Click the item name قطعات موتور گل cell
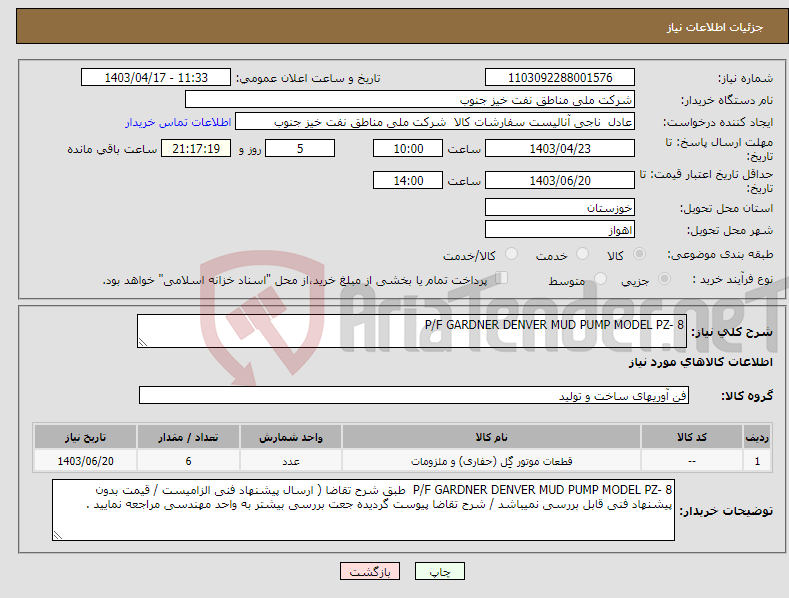Image resolution: width=789 pixels, height=598 pixels. coord(491,461)
